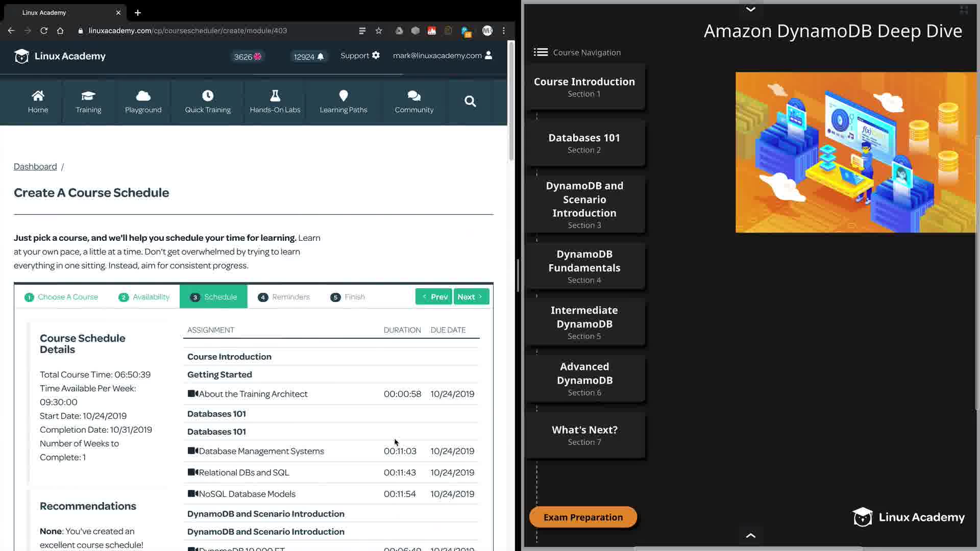Open Course Navigation hamburger menu
Viewport: 980px width, 551px height.
coord(541,52)
